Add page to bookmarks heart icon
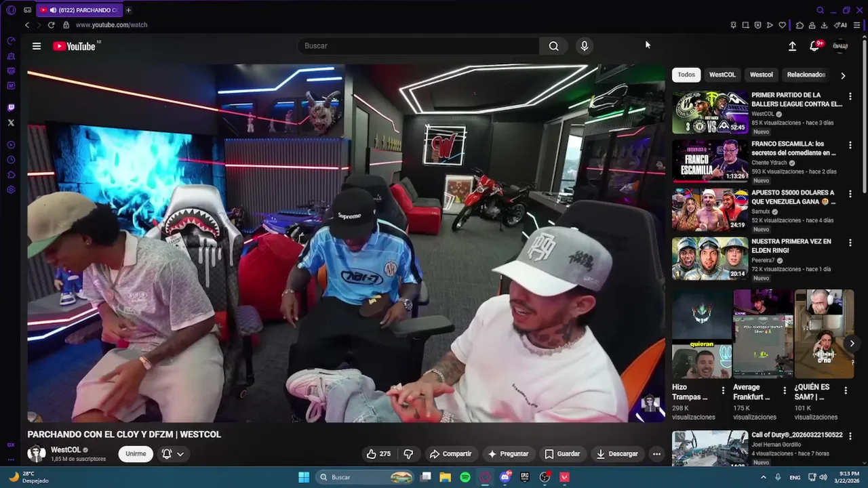The image size is (868, 488). pos(782,25)
